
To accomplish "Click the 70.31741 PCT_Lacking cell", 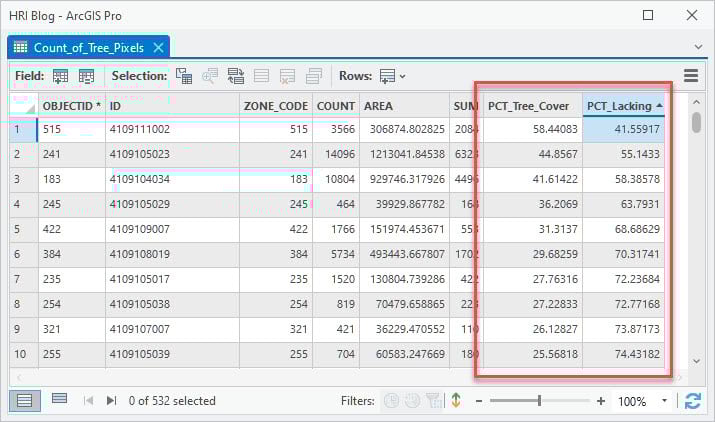I will pyautogui.click(x=623, y=254).
